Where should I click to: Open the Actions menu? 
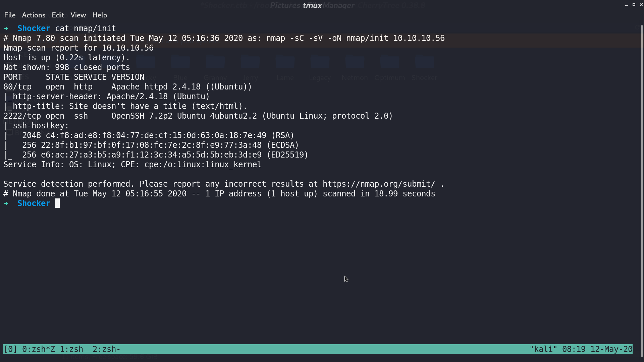(34, 15)
